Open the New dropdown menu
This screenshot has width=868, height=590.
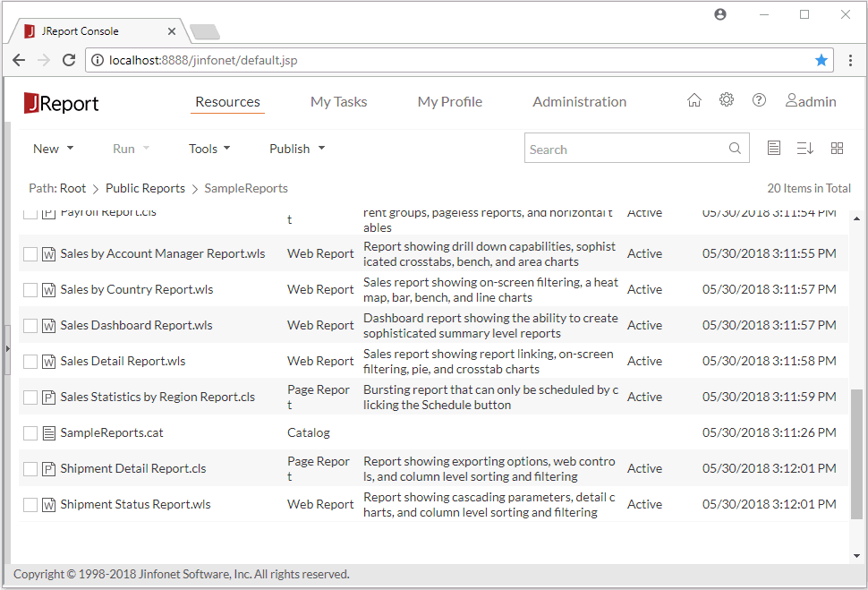tap(53, 149)
